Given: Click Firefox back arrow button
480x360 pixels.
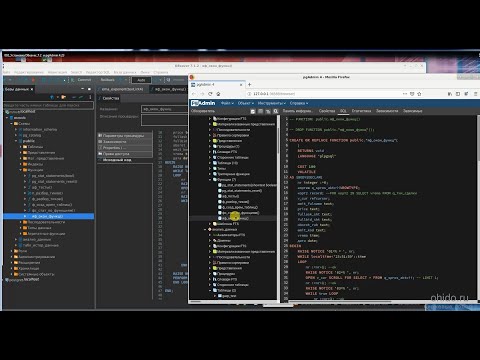Looking at the screenshot, I should pos(194,94).
